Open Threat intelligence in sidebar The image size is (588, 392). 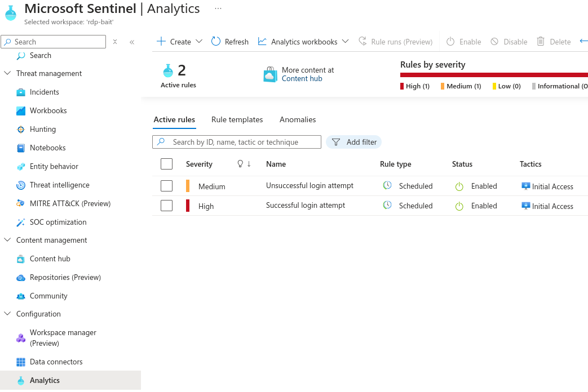(60, 185)
